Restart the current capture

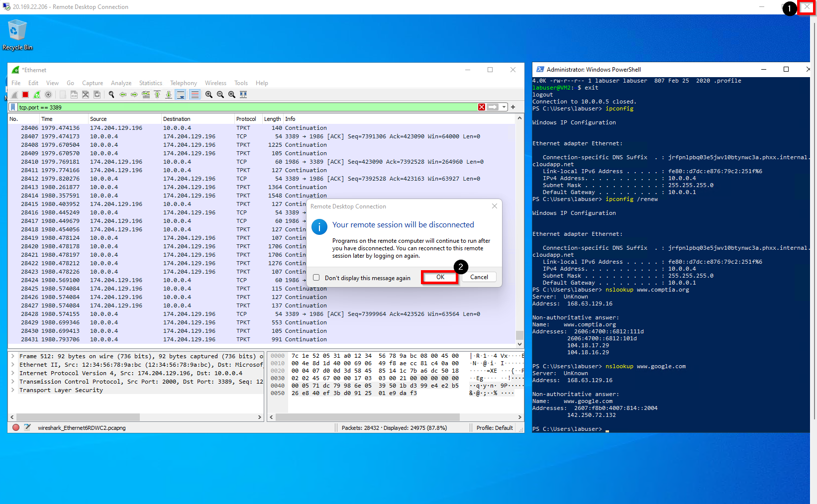pos(37,95)
